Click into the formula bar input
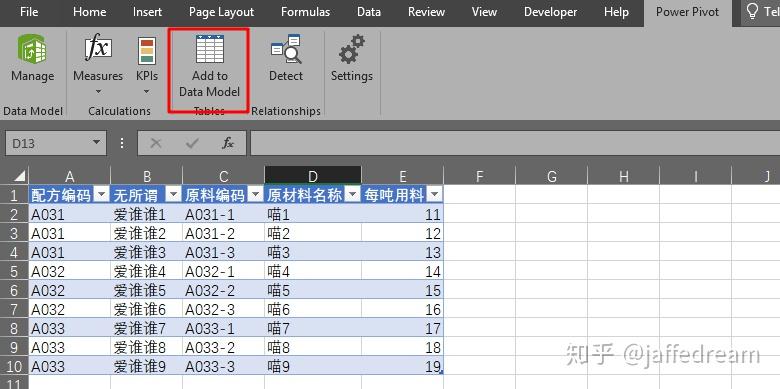The image size is (780, 389). point(515,143)
